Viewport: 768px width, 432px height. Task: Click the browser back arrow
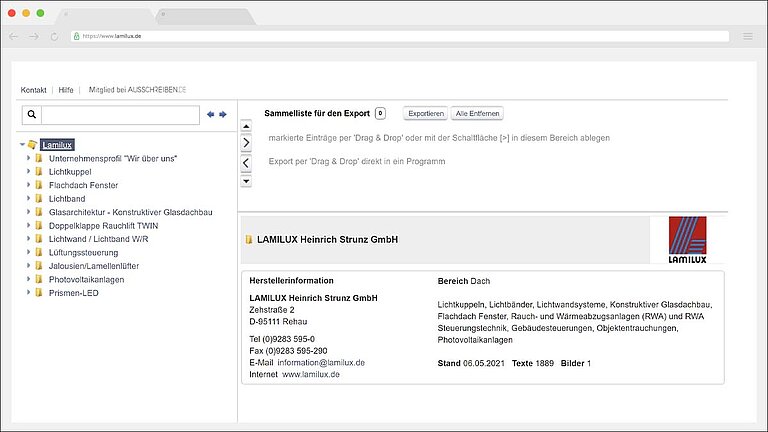14,37
